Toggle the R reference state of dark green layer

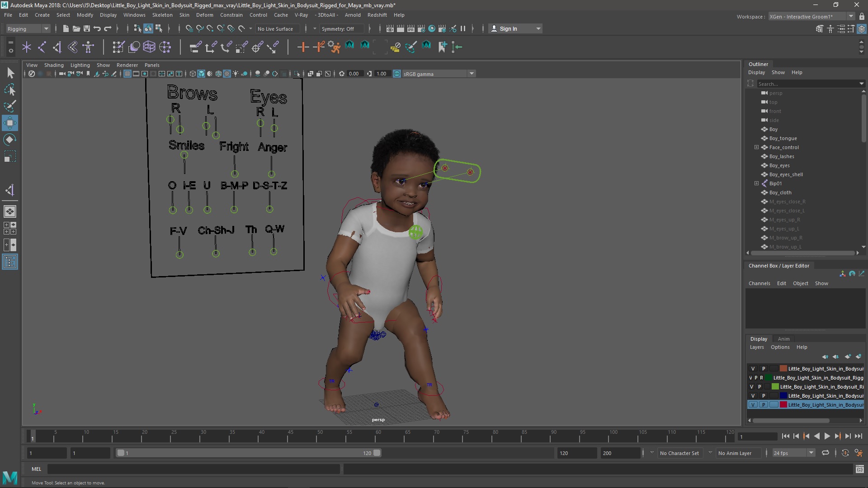761,378
